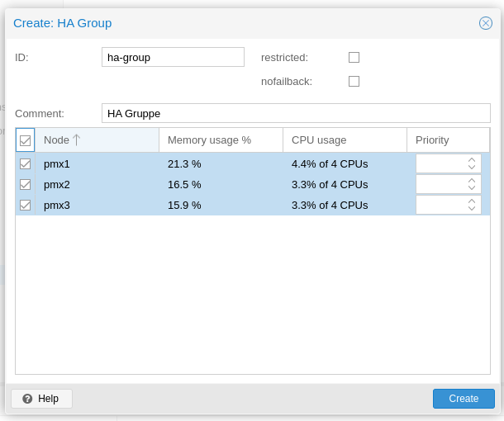Close the Create HA Group dialog
This screenshot has width=504, height=421.
point(486,23)
